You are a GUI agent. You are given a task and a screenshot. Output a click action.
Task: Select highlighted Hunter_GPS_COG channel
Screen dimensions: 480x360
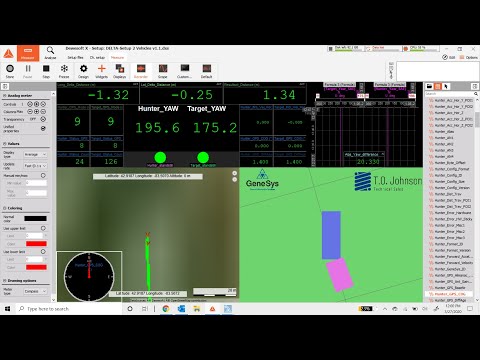click(450, 294)
